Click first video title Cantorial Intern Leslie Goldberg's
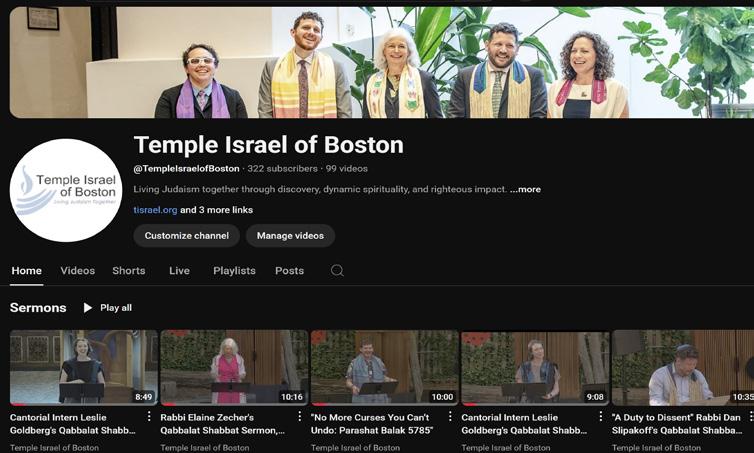754x453 pixels. [73, 424]
